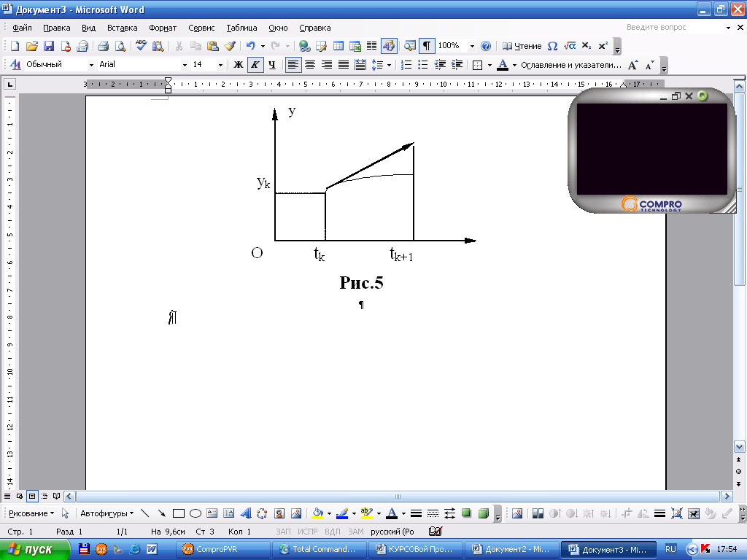Image resolution: width=747 pixels, height=560 pixels.
Task: Open the Таблица menu
Action: point(241,28)
